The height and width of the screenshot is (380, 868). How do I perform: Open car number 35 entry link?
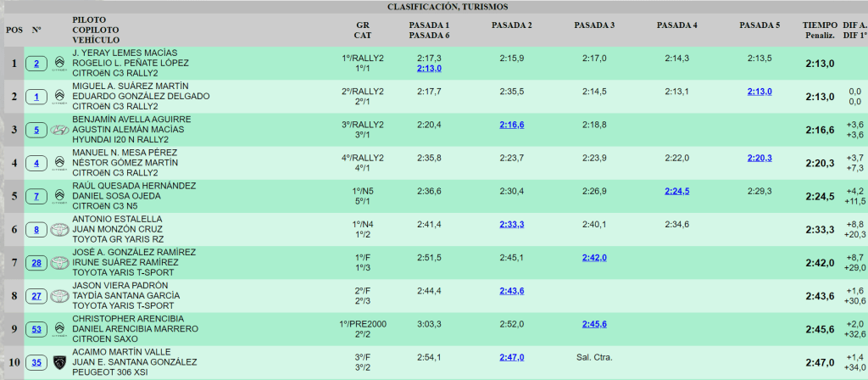pos(36,362)
